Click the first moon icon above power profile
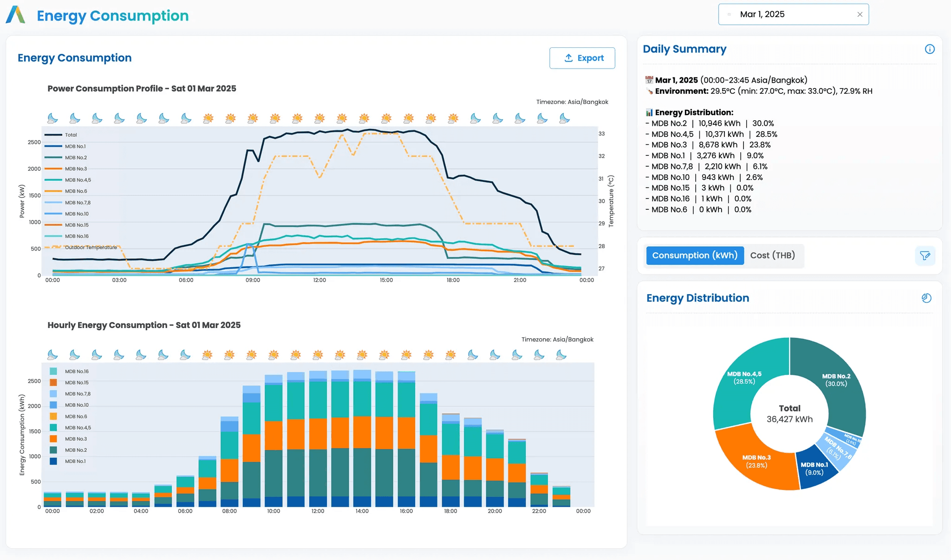Image resolution: width=951 pixels, height=560 pixels. click(x=52, y=118)
